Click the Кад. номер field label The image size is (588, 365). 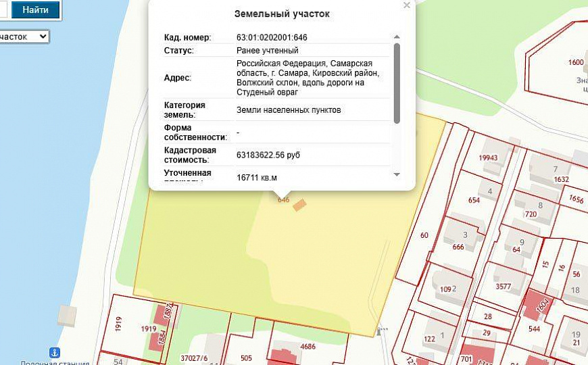[187, 37]
